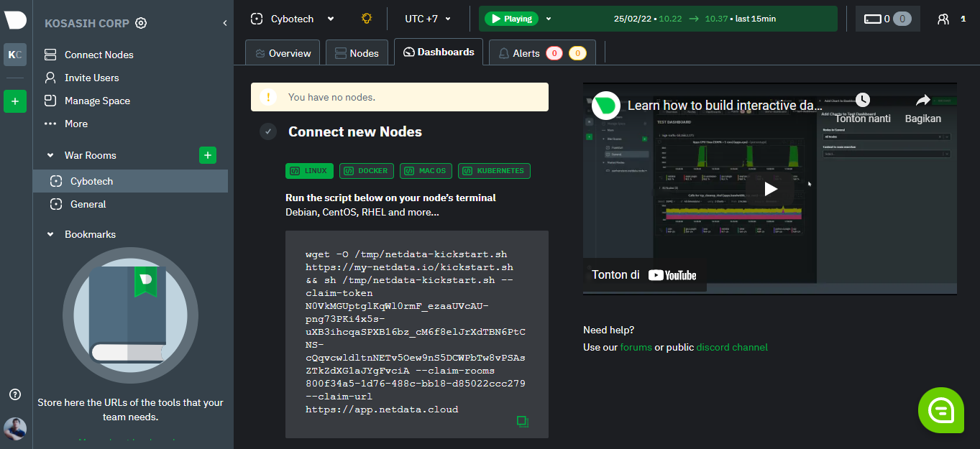
Task: Select the MAC OS install option
Action: tap(426, 171)
